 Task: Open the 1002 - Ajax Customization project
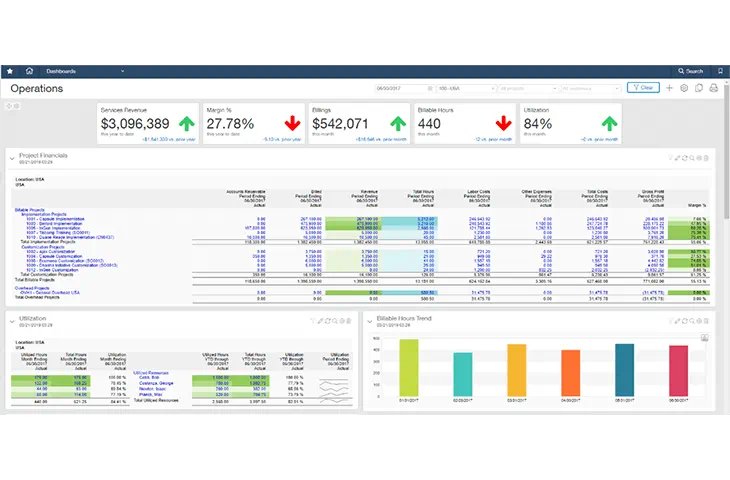click(50, 251)
